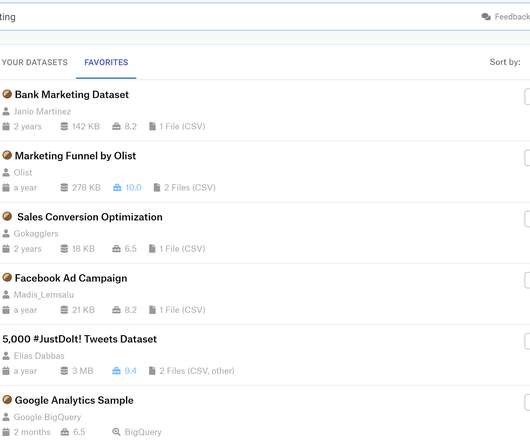
Task: Click the database icon beside 3 MB
Action: click(64, 371)
